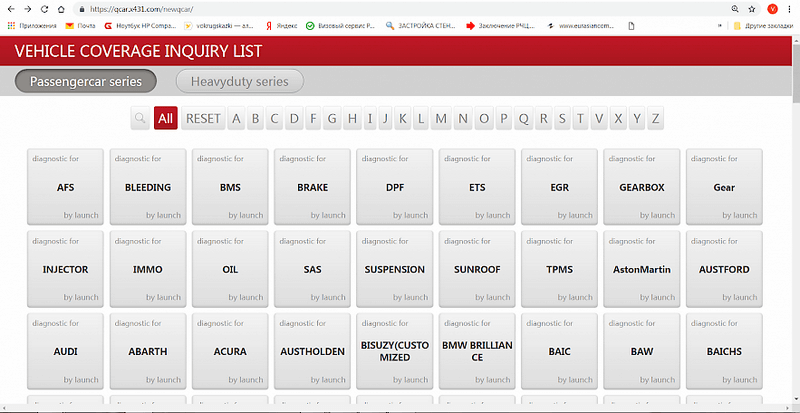This screenshot has height=413, width=800.
Task: Filter brands by letter A
Action: pyautogui.click(x=236, y=118)
